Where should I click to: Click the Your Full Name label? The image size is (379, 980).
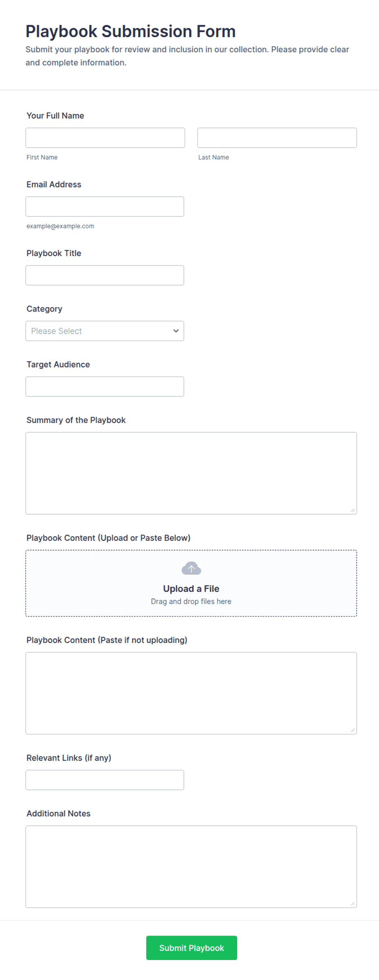coord(55,115)
